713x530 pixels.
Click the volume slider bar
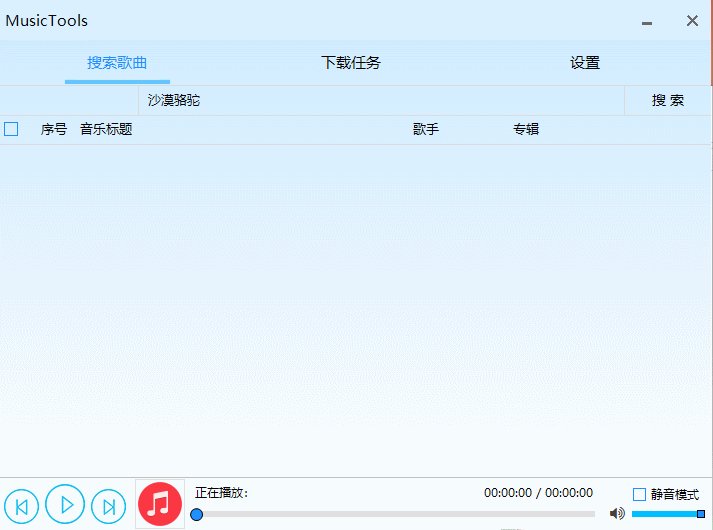click(666, 514)
